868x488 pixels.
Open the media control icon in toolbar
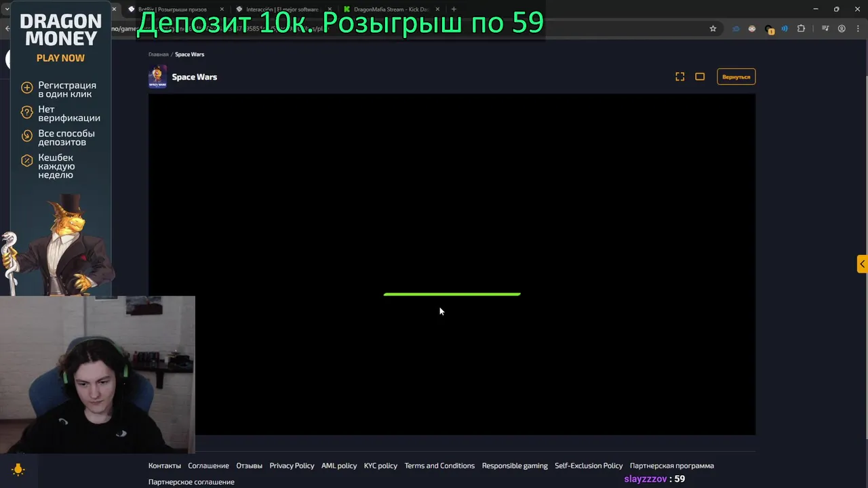coord(825,28)
